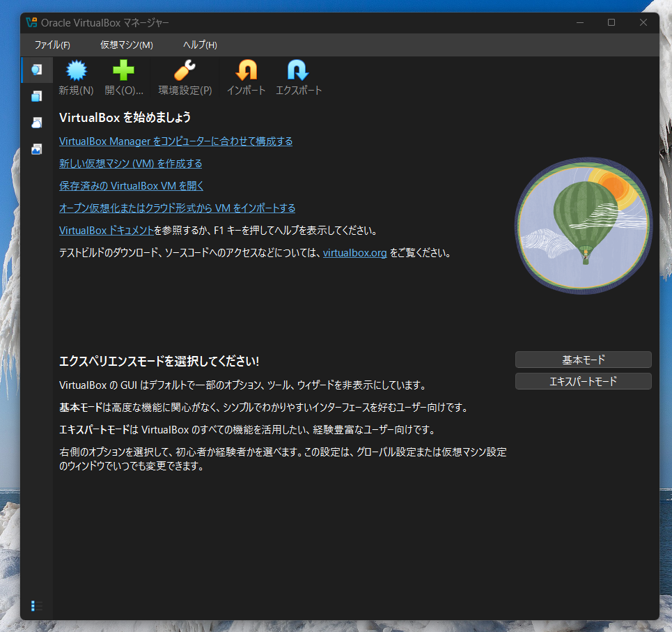Open the ヘルプ(H) menu
Screen dimensions: 672x632
tap(198, 45)
